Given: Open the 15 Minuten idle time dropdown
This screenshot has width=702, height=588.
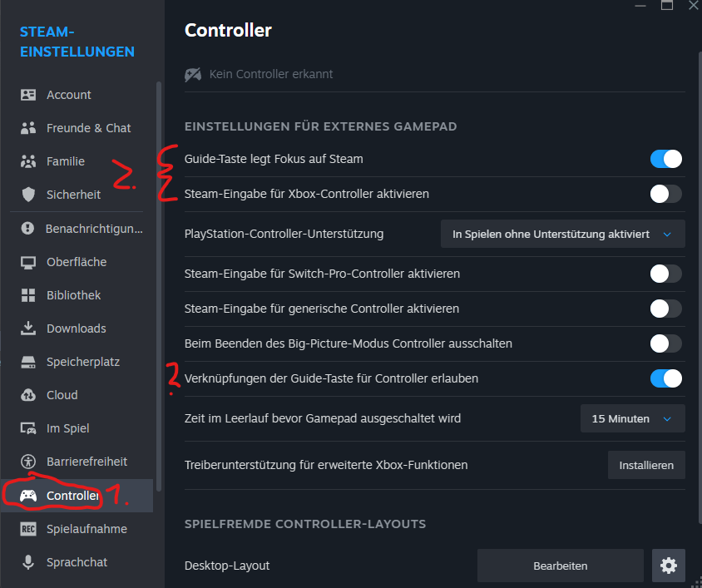Looking at the screenshot, I should coord(633,418).
